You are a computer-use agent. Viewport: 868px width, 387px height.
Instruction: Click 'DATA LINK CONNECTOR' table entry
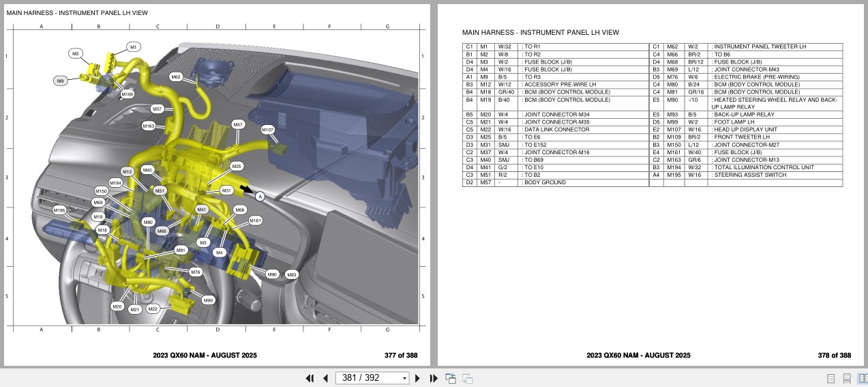coord(558,130)
